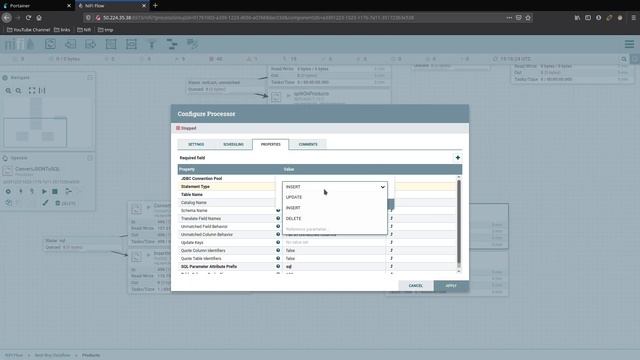The width and height of the screenshot is (640, 360).
Task: Click the Stop square icon in Operate panel
Action: pos(55,191)
